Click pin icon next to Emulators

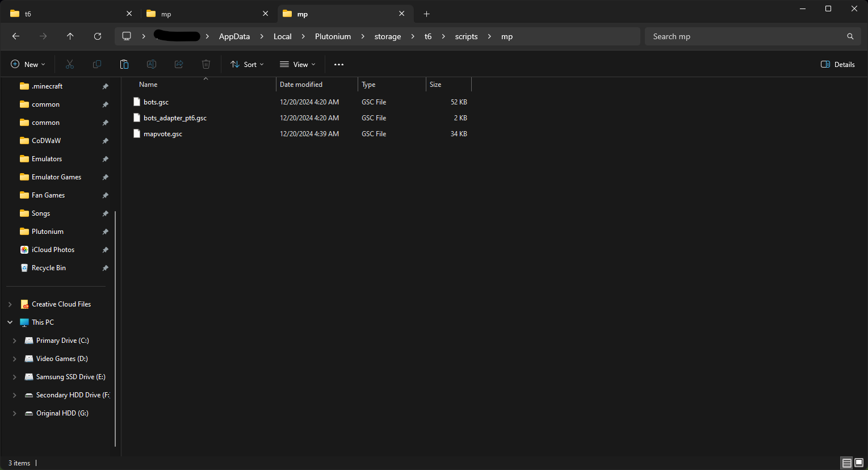click(x=105, y=159)
